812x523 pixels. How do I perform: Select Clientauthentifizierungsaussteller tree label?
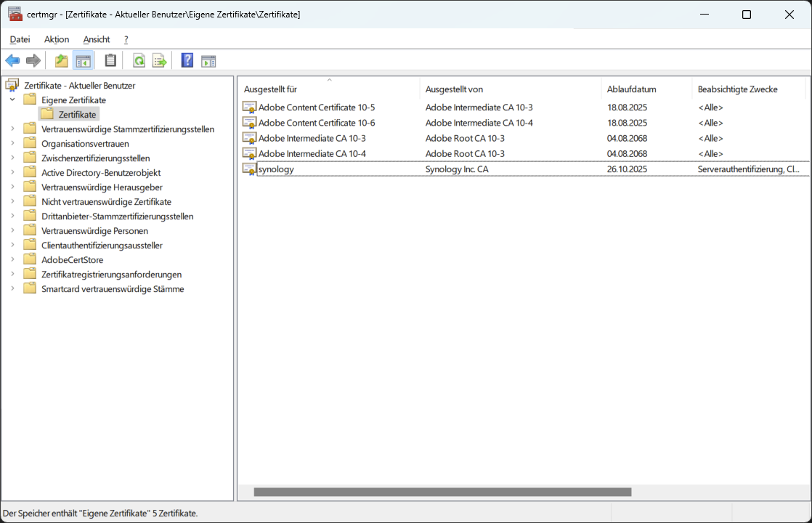[102, 246]
